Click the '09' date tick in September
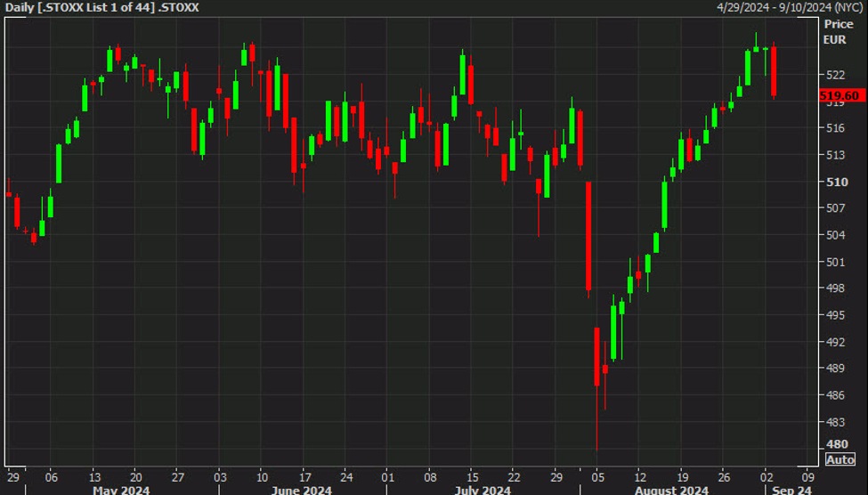Screen dimensions: 868x495 pyautogui.click(x=807, y=476)
